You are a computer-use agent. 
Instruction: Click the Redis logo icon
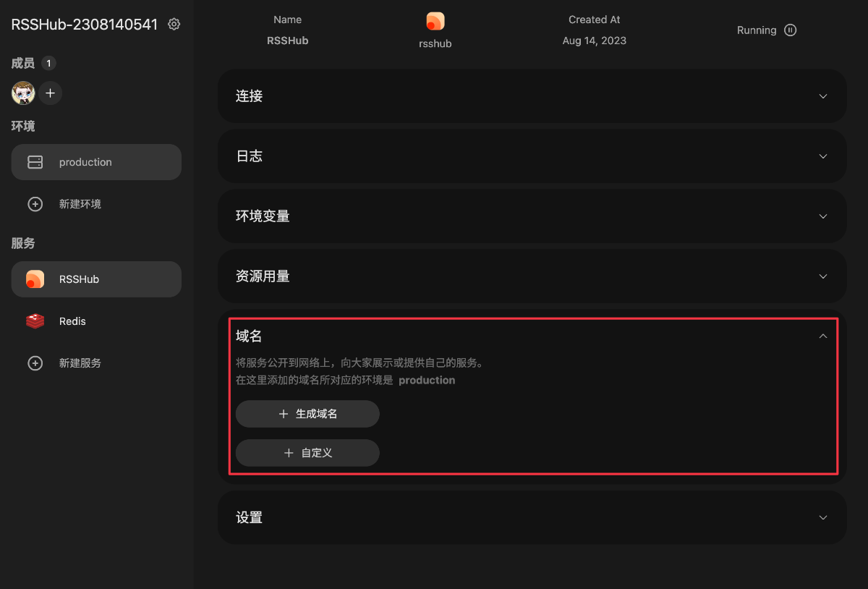click(x=35, y=321)
